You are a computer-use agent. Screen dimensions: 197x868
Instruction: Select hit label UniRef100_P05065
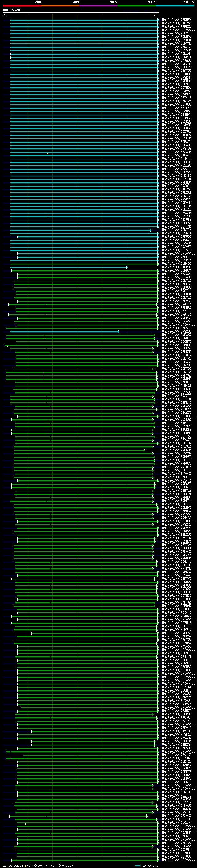click(176, 647)
